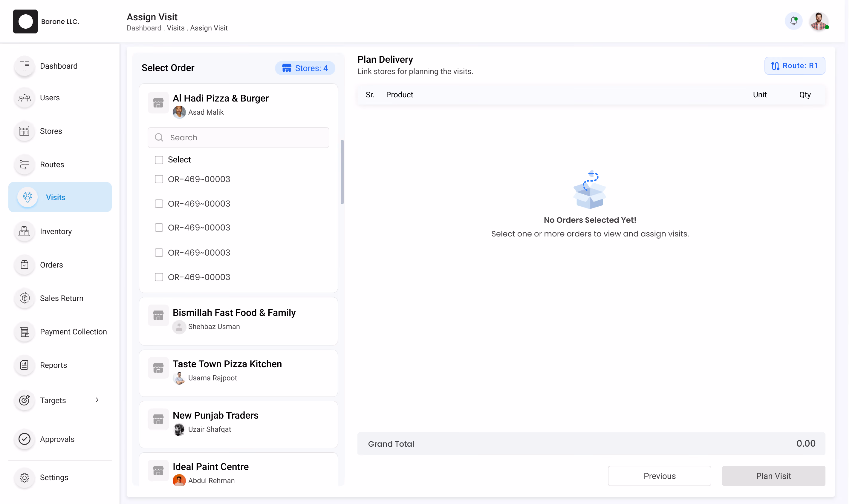
Task: Check the second OR-469~00003 order
Action: (159, 204)
